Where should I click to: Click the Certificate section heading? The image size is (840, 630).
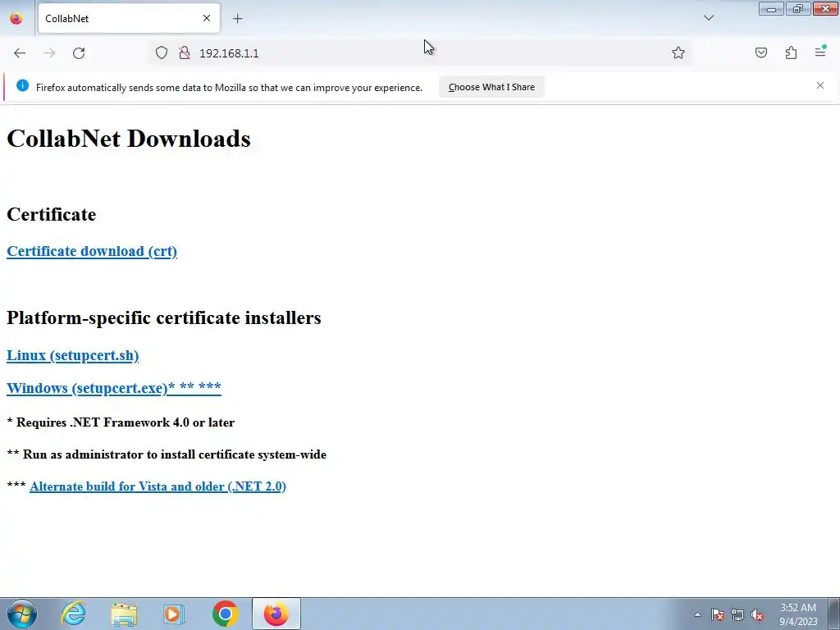52,214
